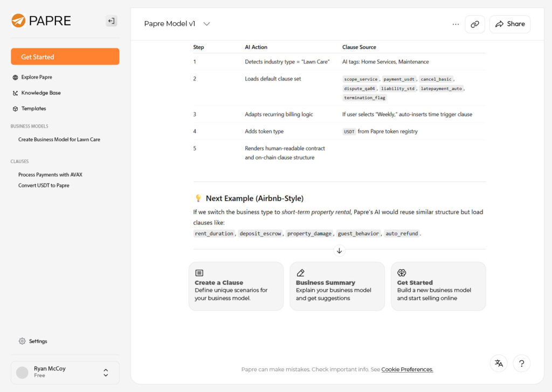Expand the Papre Model v1 dropdown
The width and height of the screenshot is (552, 392).
coord(177,24)
